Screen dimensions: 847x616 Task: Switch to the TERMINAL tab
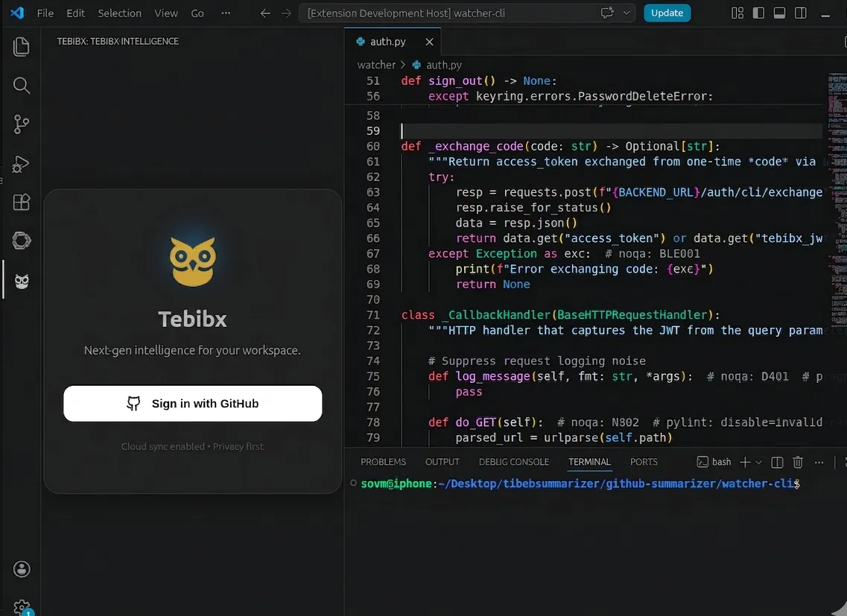coord(589,462)
